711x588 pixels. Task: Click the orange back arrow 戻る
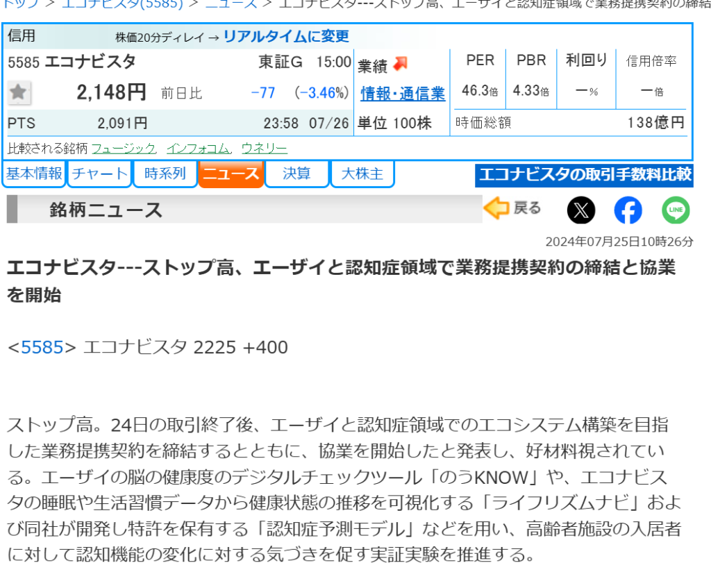(512, 208)
